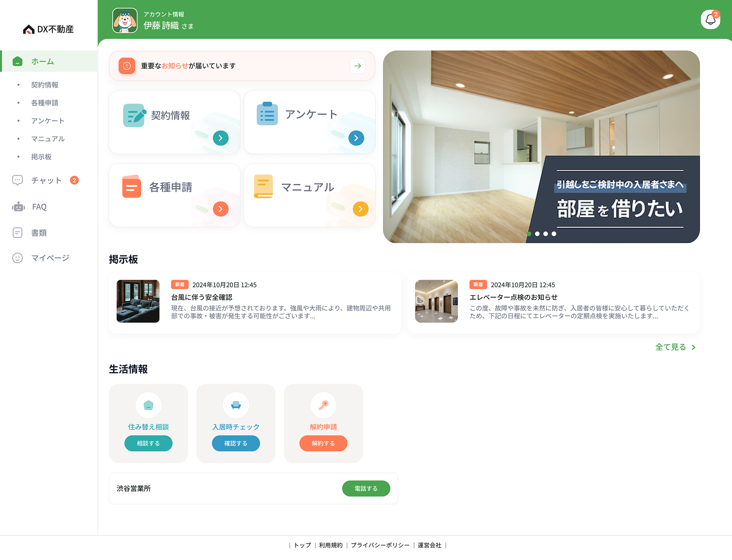The width and height of the screenshot is (732, 560).
Task: Click the 解約申請 key icon
Action: click(323, 405)
